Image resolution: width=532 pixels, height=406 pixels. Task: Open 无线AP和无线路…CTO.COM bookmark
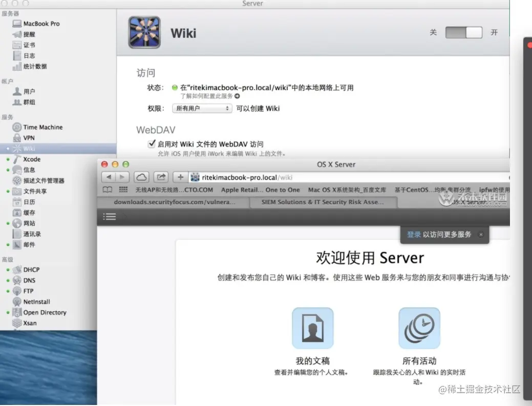[174, 190]
